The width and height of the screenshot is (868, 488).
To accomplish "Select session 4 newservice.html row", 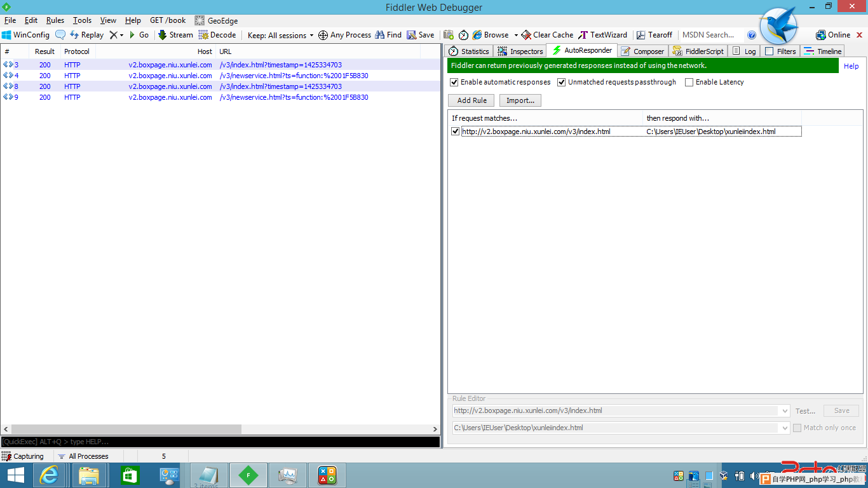I will click(x=220, y=76).
